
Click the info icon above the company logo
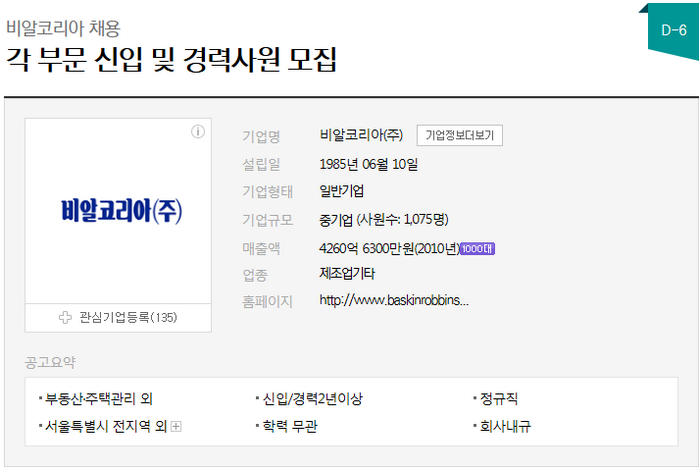click(198, 132)
